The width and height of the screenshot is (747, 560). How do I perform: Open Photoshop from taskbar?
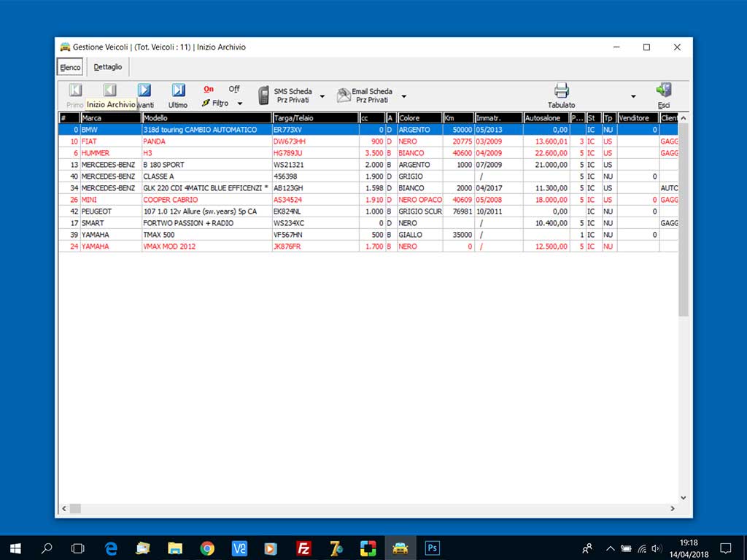432,548
